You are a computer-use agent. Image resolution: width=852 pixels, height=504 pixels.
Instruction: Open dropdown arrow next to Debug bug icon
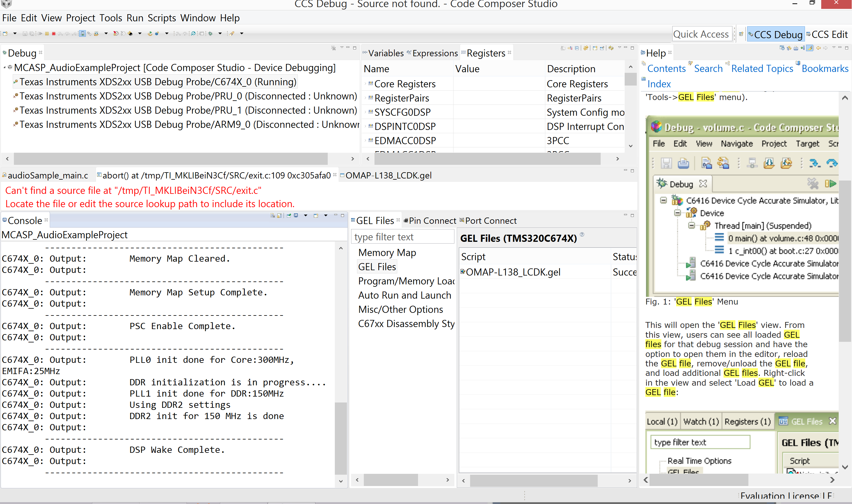tap(220, 34)
